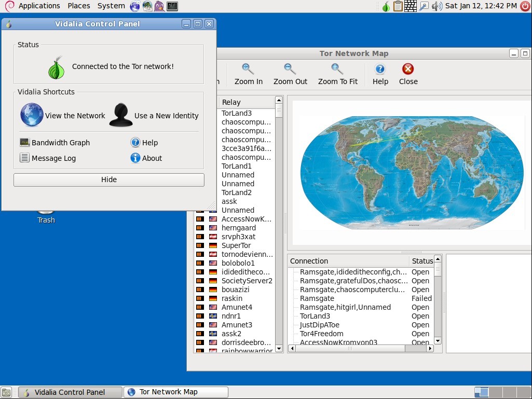
Task: Select the Ramsgate,hitgirl,Unnamed connection
Action: 361,307
